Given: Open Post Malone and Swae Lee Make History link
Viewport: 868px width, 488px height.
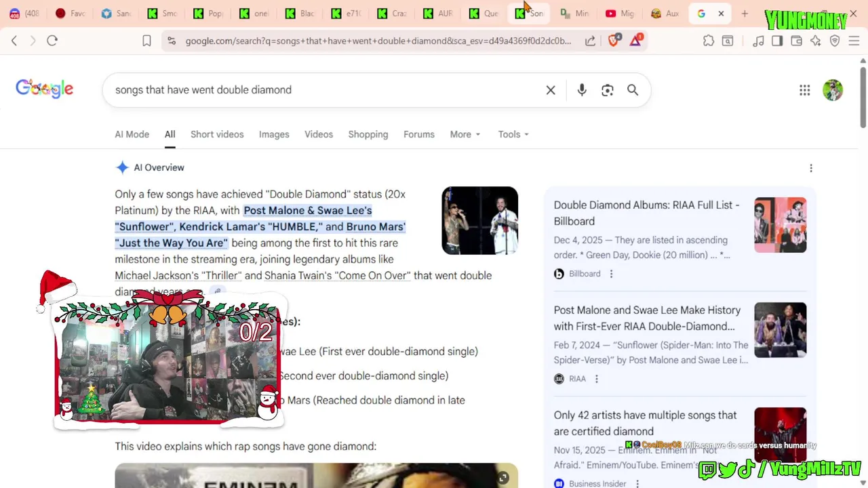Looking at the screenshot, I should (x=647, y=318).
